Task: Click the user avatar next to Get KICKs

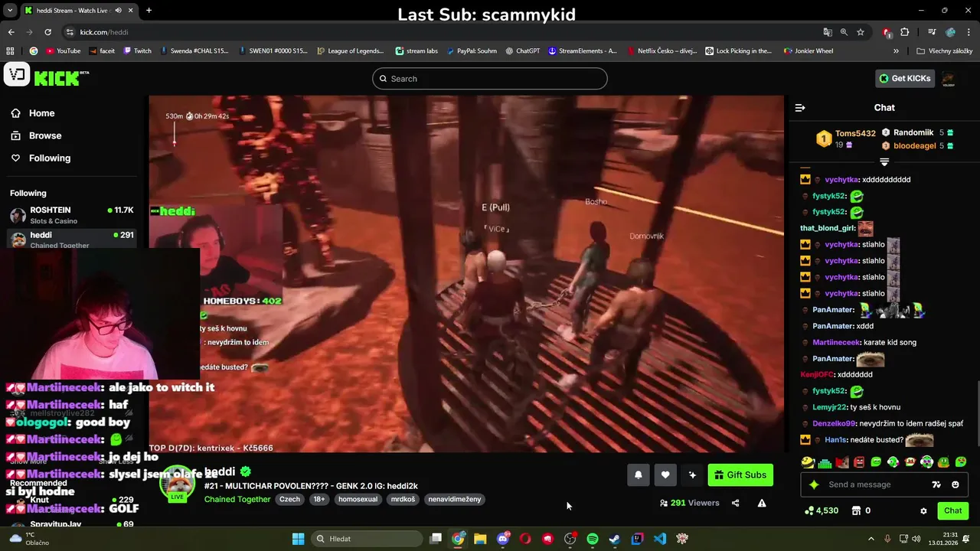Action: tap(948, 78)
